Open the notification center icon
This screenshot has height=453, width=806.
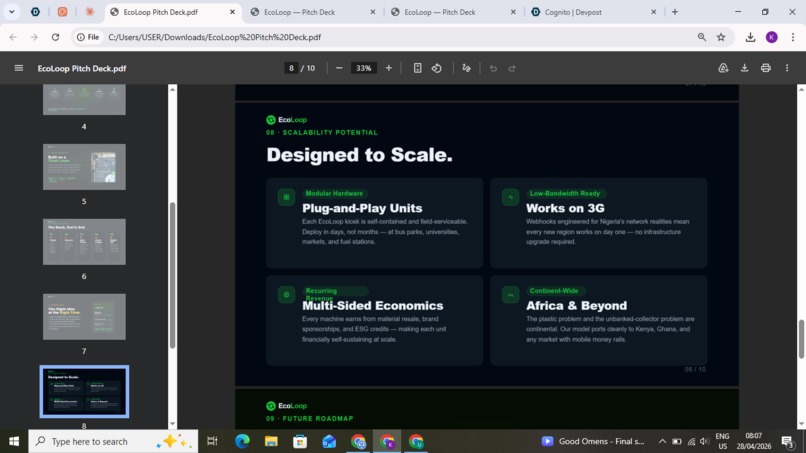pyautogui.click(x=787, y=441)
